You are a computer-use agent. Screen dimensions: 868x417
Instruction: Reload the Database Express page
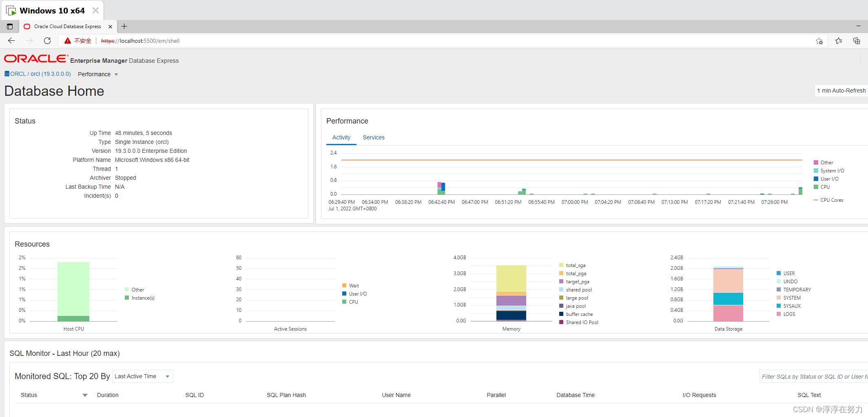coord(47,41)
